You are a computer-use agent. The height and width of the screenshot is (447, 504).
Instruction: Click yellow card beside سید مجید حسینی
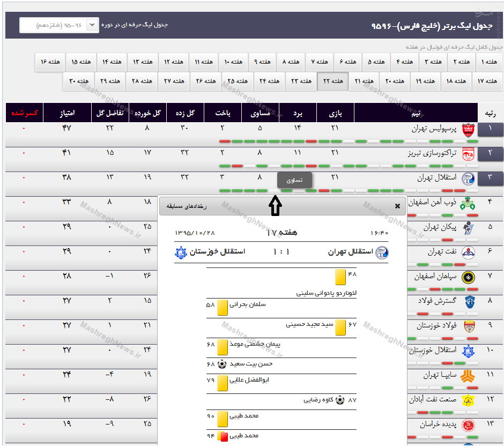[340, 327]
